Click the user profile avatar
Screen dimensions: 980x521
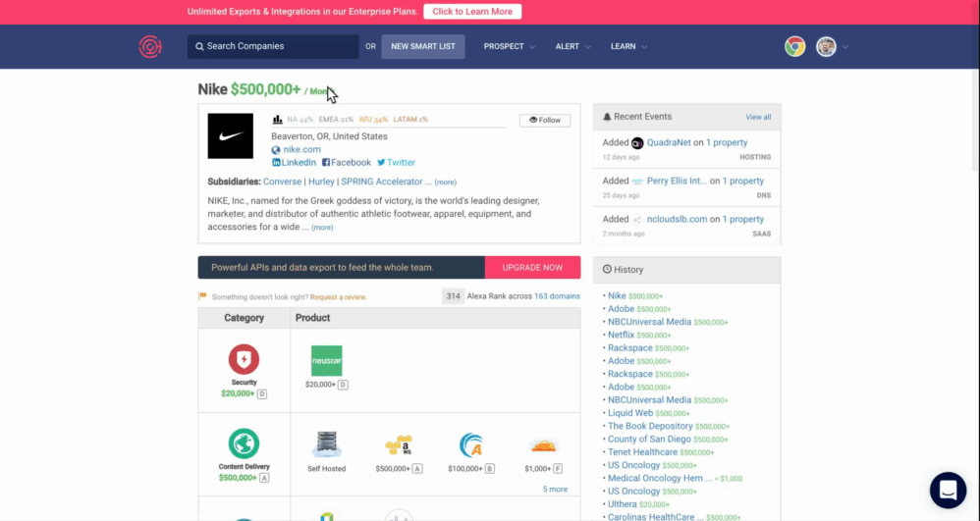click(x=826, y=47)
